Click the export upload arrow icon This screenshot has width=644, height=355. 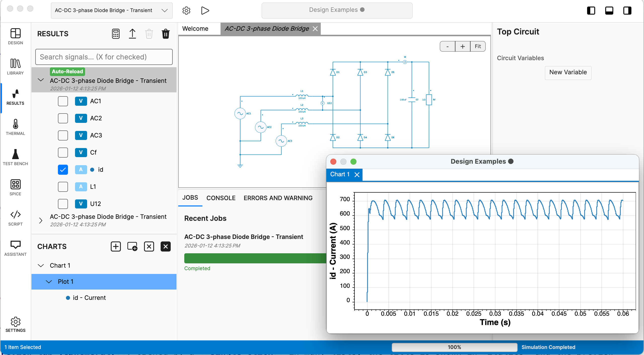click(x=132, y=34)
